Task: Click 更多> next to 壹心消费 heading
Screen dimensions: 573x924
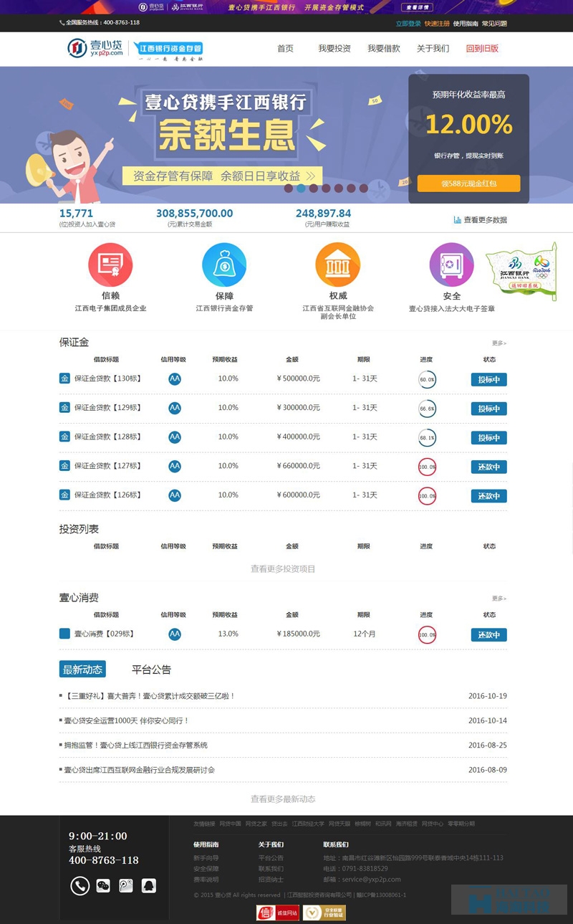Action: (499, 599)
